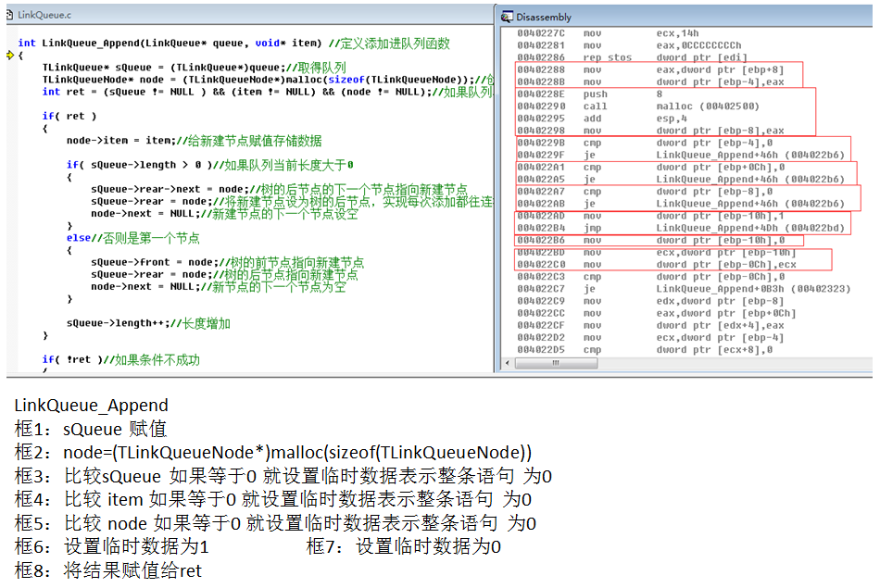Click the je instruction at 004022AB
The height and width of the screenshot is (588, 880).
point(681,204)
